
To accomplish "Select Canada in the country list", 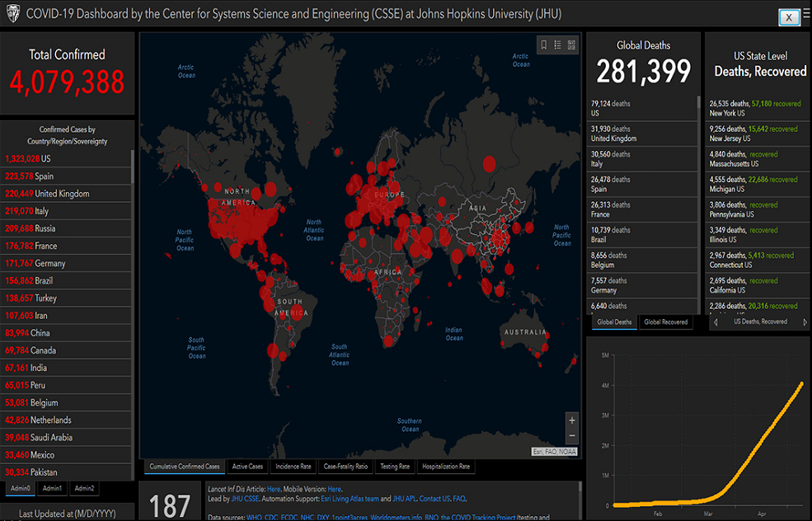I will click(x=66, y=350).
